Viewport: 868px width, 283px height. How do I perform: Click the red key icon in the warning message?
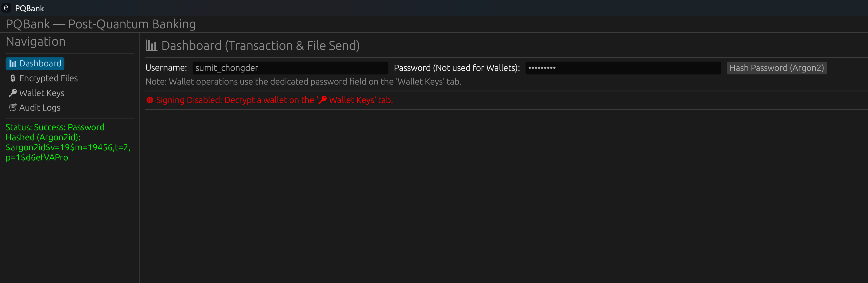322,100
